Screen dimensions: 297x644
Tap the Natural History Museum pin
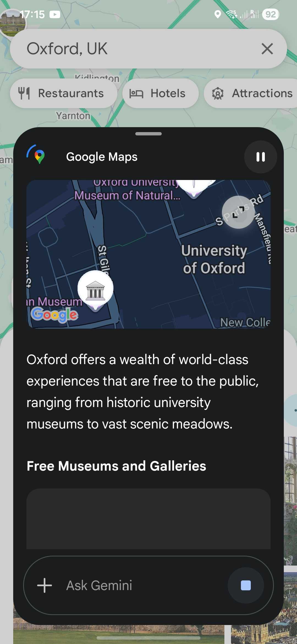pyautogui.click(x=194, y=188)
